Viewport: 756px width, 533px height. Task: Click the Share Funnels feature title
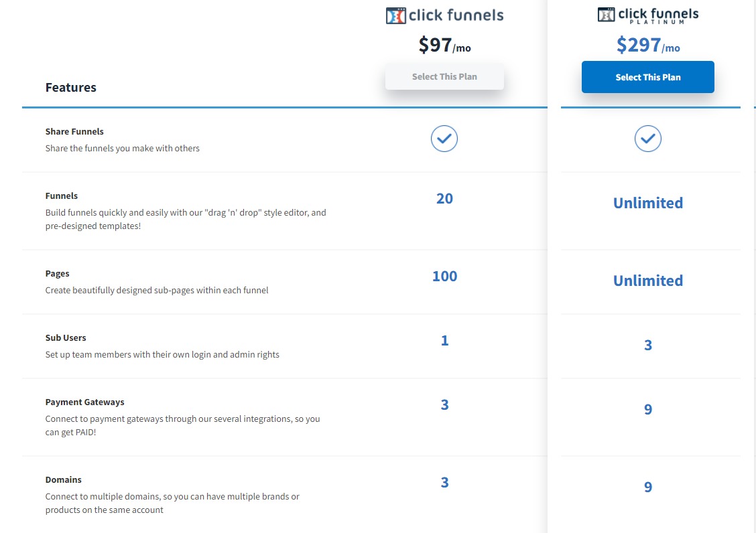click(x=74, y=131)
